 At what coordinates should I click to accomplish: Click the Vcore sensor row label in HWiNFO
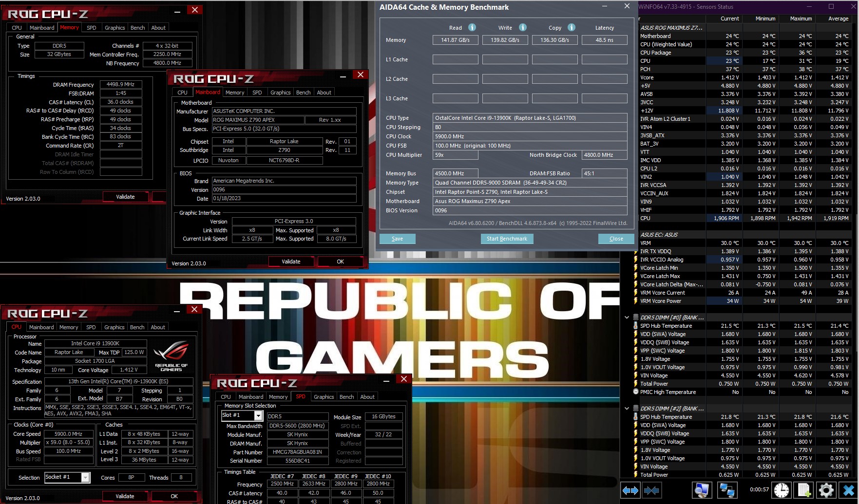pos(647,77)
